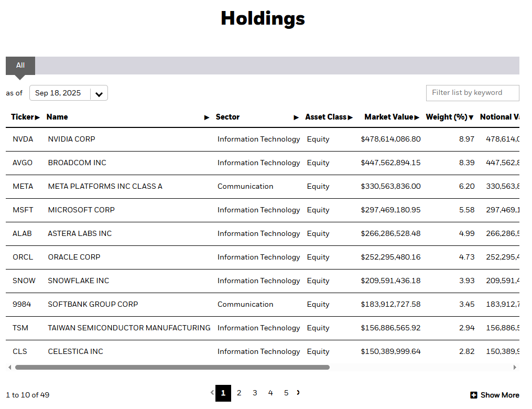532x409 pixels.
Task: Open the as-of date dropdown
Action: click(69, 93)
